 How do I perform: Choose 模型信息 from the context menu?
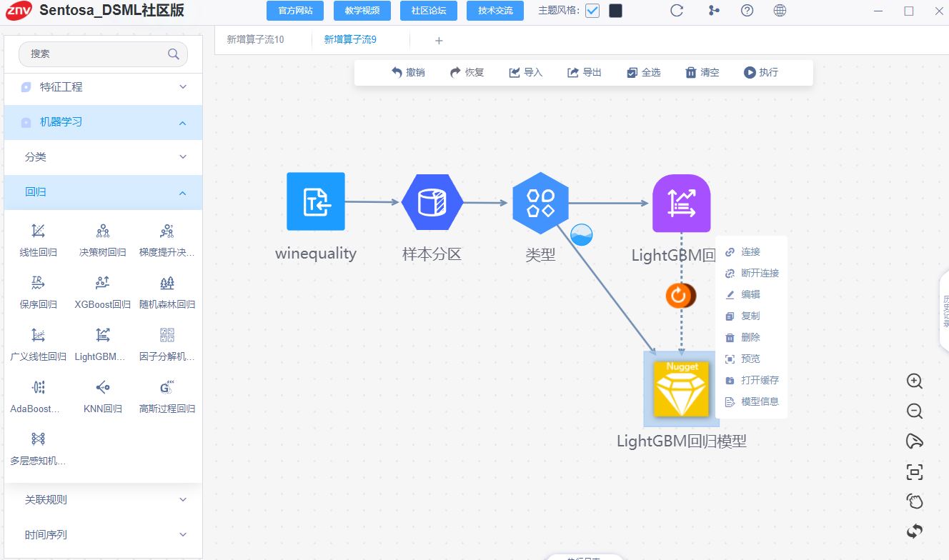coord(751,401)
